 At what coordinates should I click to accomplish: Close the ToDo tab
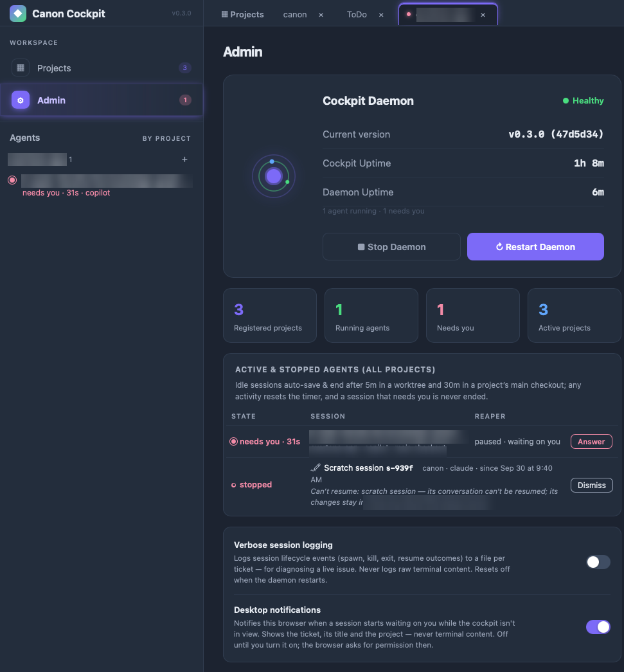(380, 15)
